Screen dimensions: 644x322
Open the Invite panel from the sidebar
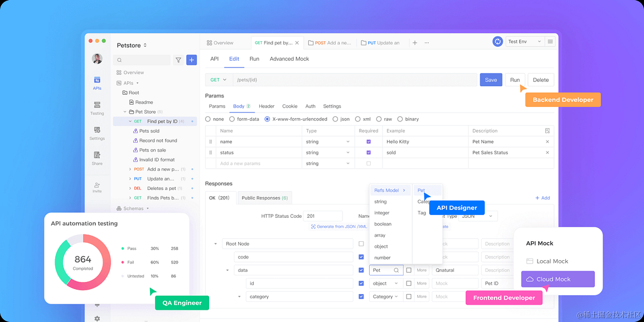point(97,186)
